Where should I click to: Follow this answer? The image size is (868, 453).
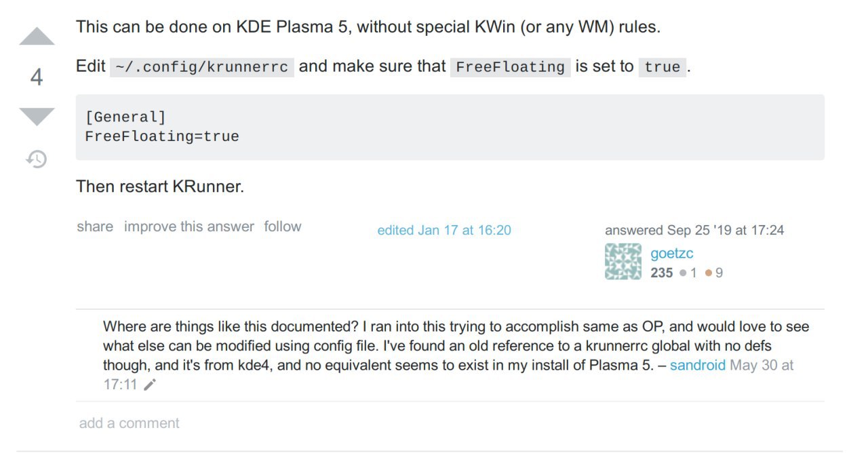pyautogui.click(x=283, y=226)
